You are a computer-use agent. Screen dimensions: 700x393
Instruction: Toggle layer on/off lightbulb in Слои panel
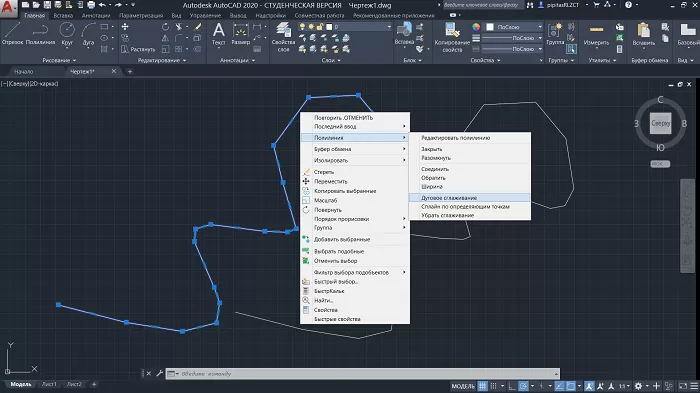[302, 27]
